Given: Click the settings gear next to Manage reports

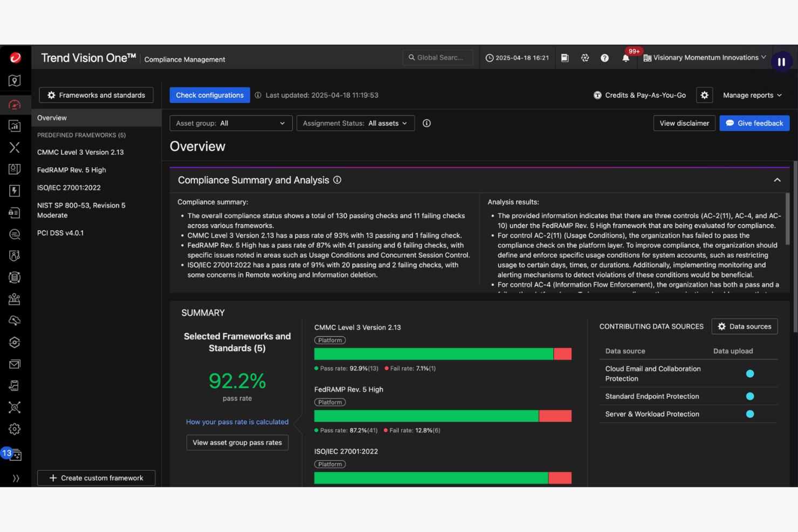Looking at the screenshot, I should point(705,95).
